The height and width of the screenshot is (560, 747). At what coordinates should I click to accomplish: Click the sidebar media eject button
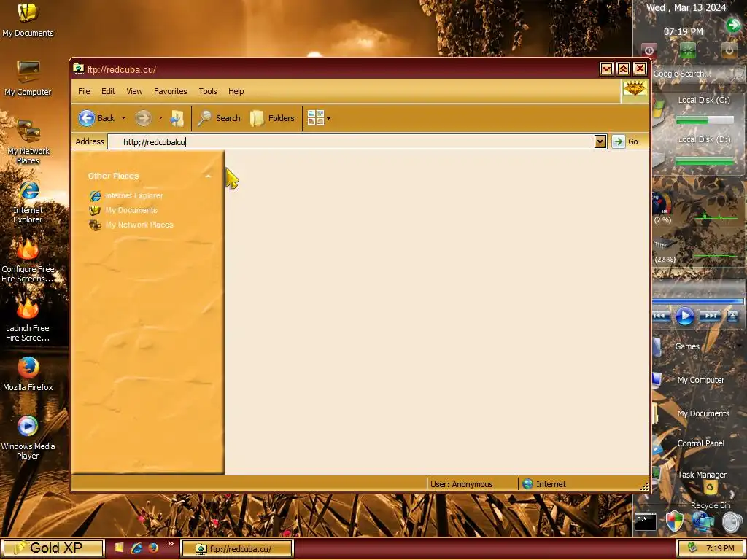point(732,316)
